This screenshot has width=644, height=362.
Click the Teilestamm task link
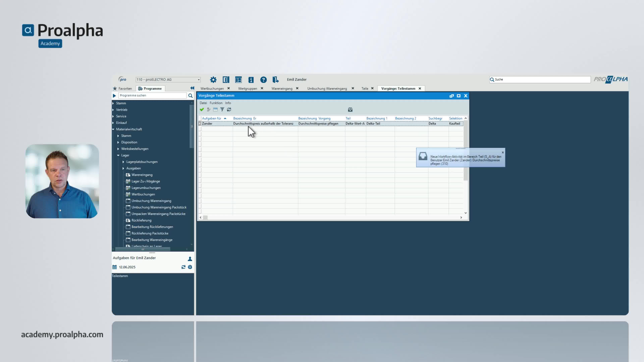coord(120,276)
